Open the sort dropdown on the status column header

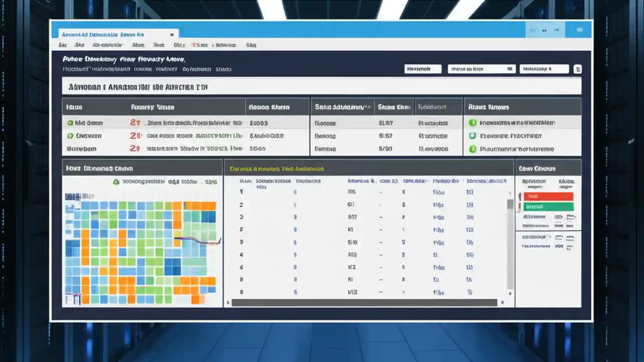click(x=367, y=107)
